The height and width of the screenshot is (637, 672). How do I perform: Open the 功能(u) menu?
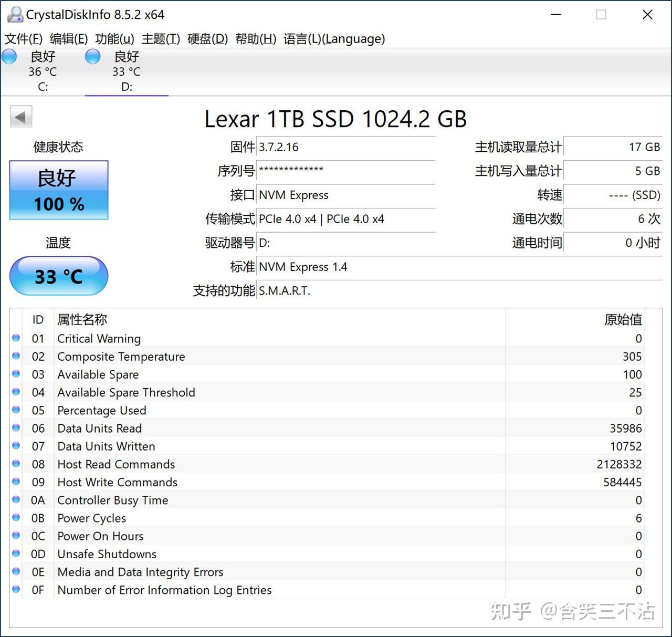point(114,38)
